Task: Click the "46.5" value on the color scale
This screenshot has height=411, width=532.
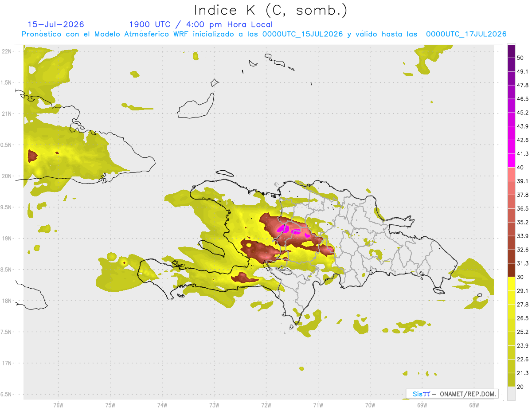Action: point(523,99)
